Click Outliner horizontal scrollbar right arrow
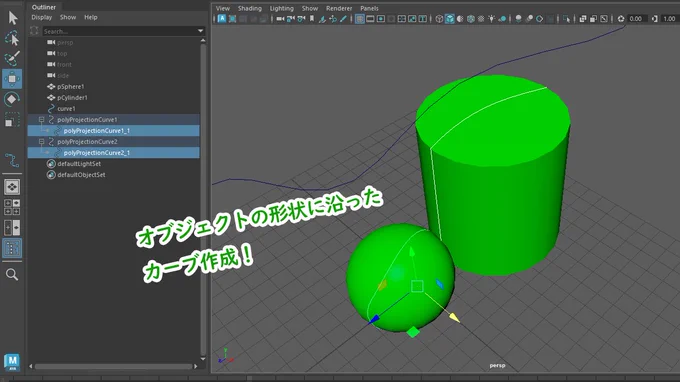The width and height of the screenshot is (680, 382). [196, 366]
